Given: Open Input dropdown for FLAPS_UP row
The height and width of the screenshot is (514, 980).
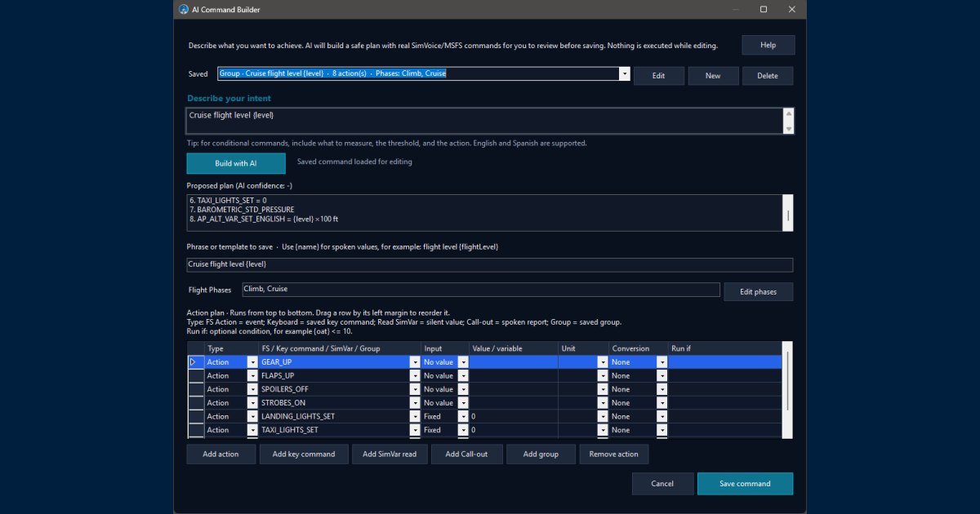Looking at the screenshot, I should point(463,376).
